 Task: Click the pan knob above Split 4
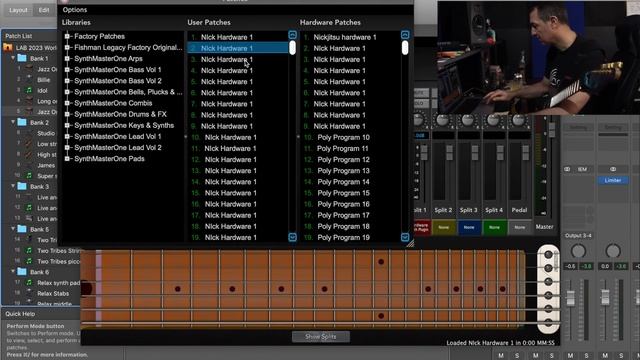click(493, 120)
